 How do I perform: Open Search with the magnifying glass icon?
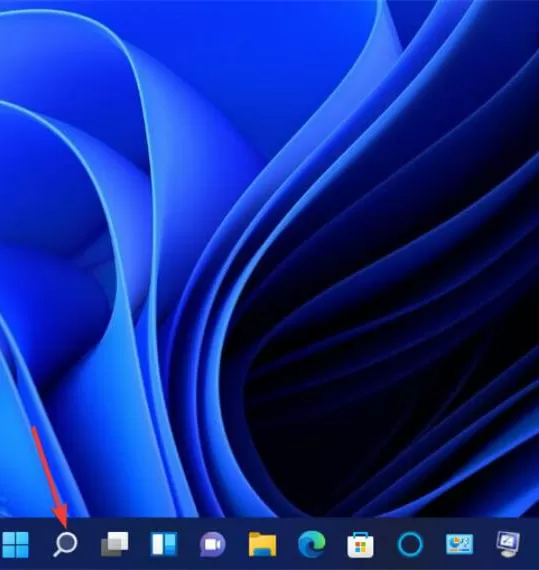[x=65, y=544]
